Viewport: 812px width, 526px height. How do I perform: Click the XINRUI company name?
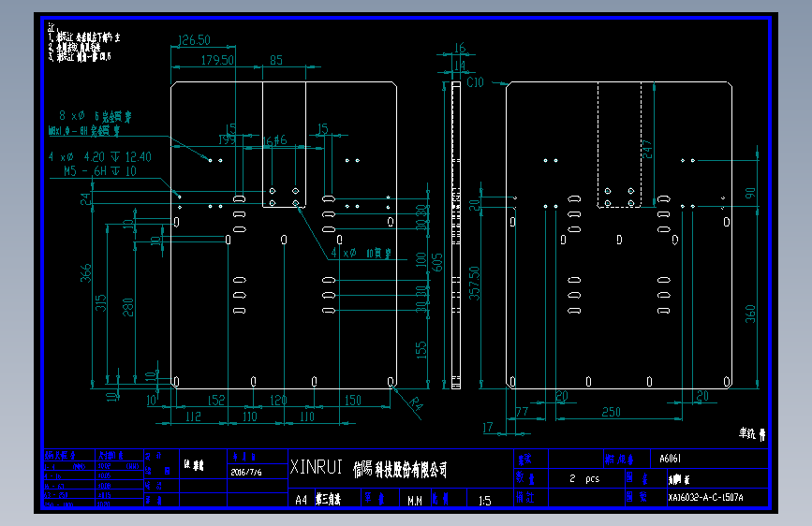click(x=316, y=467)
